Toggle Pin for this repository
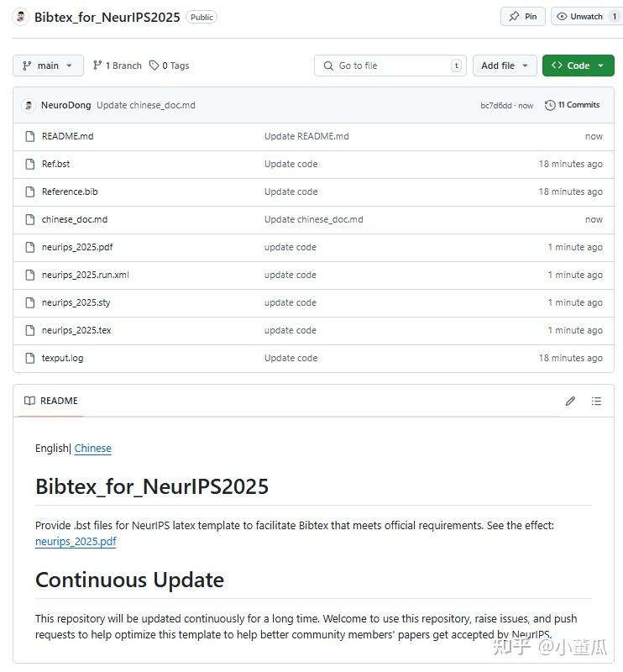 click(522, 15)
